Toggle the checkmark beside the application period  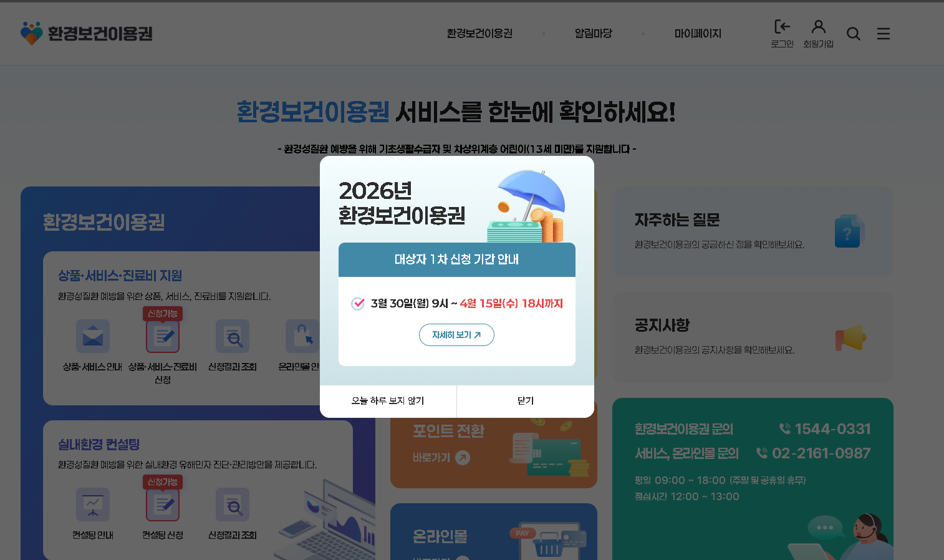(357, 304)
